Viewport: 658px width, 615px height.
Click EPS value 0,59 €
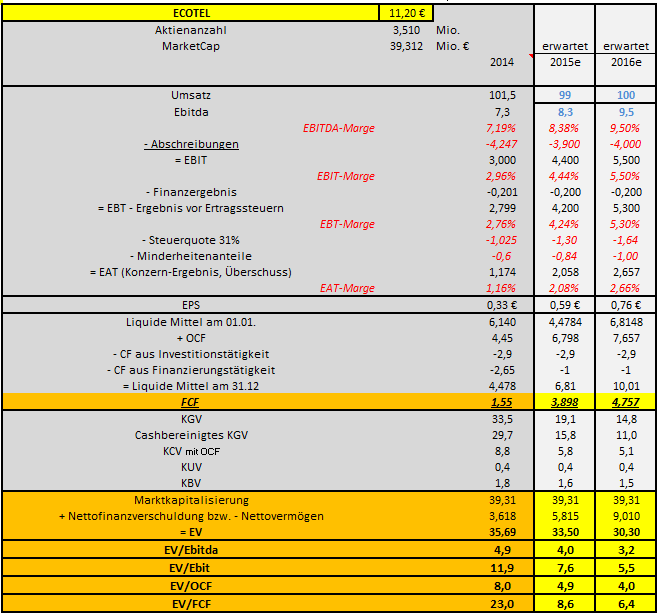[565, 305]
